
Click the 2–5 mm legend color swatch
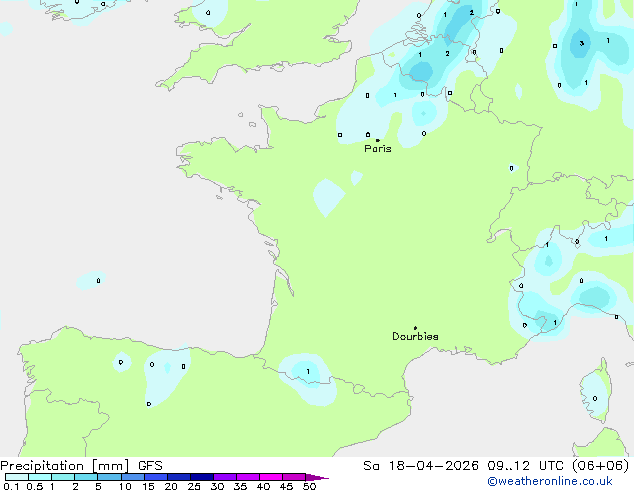(87, 477)
